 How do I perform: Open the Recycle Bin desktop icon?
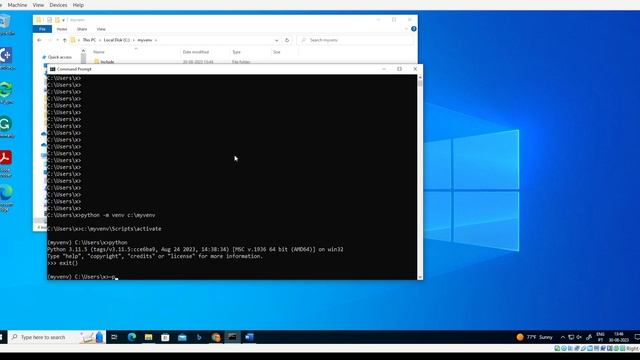[x=6, y=24]
